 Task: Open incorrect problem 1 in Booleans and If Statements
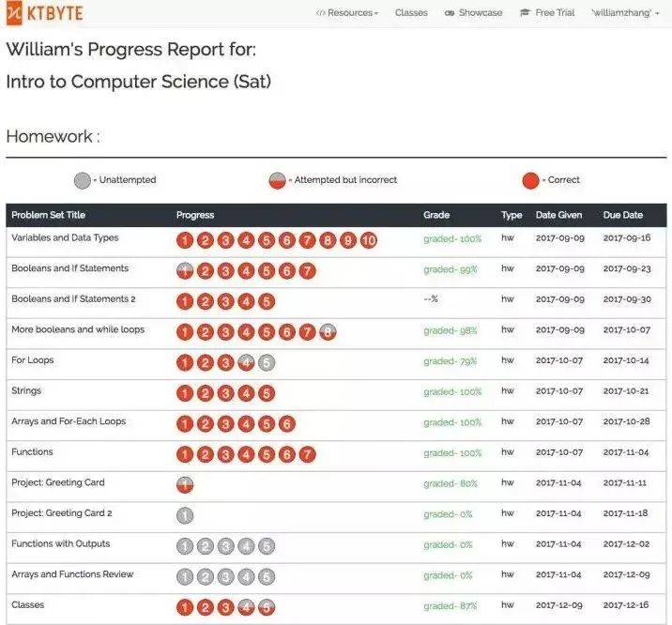click(185, 271)
